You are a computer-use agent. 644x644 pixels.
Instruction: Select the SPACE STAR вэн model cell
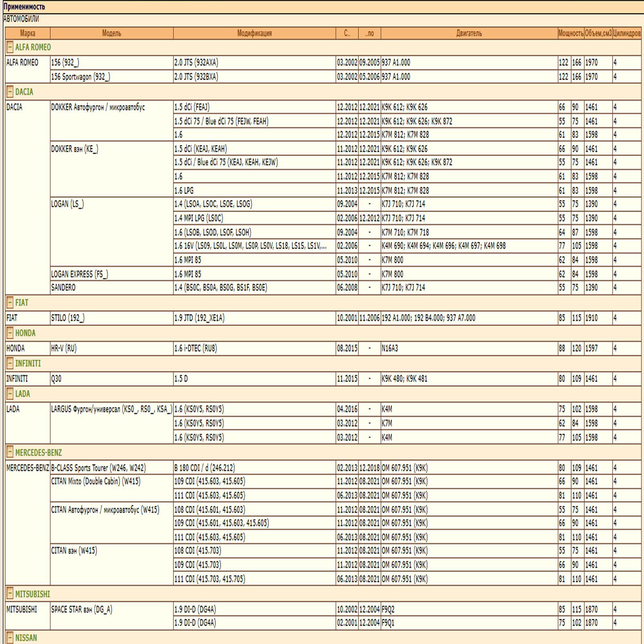82,609
